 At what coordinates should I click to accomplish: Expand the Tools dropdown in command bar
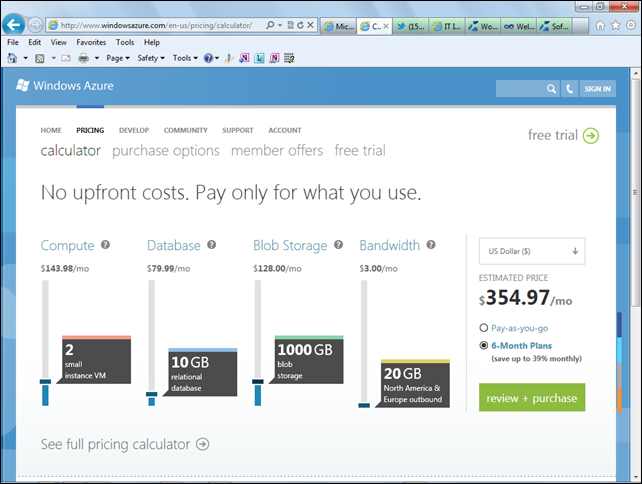(185, 58)
